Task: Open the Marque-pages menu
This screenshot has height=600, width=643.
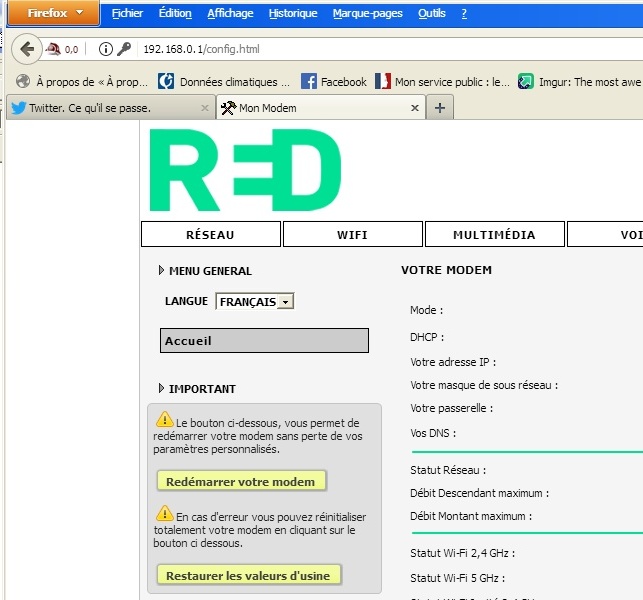Action: (367, 13)
